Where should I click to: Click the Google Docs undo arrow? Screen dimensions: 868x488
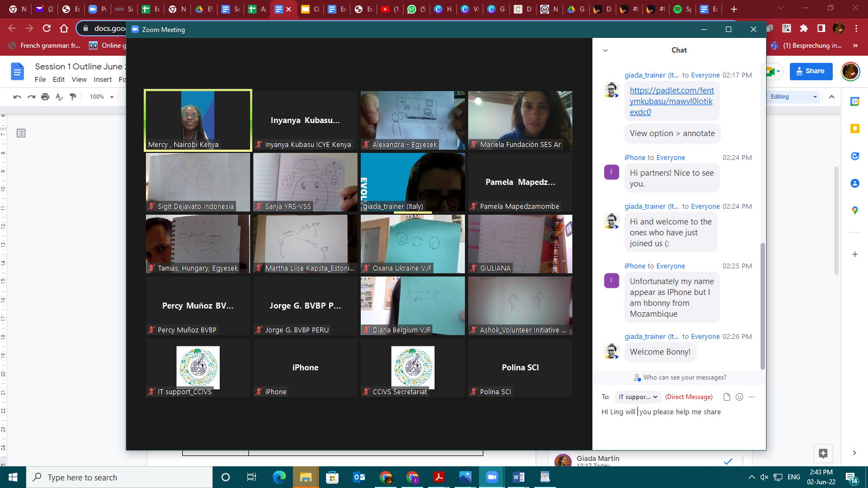pos(17,97)
